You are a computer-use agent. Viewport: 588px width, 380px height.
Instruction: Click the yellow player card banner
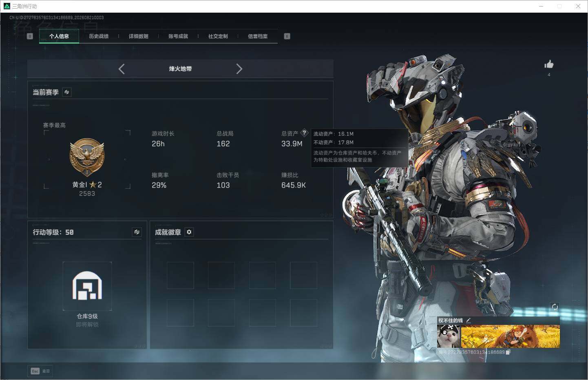(510, 336)
